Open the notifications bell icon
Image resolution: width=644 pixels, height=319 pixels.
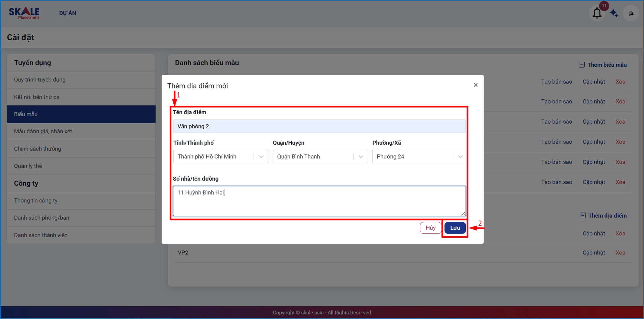(597, 13)
